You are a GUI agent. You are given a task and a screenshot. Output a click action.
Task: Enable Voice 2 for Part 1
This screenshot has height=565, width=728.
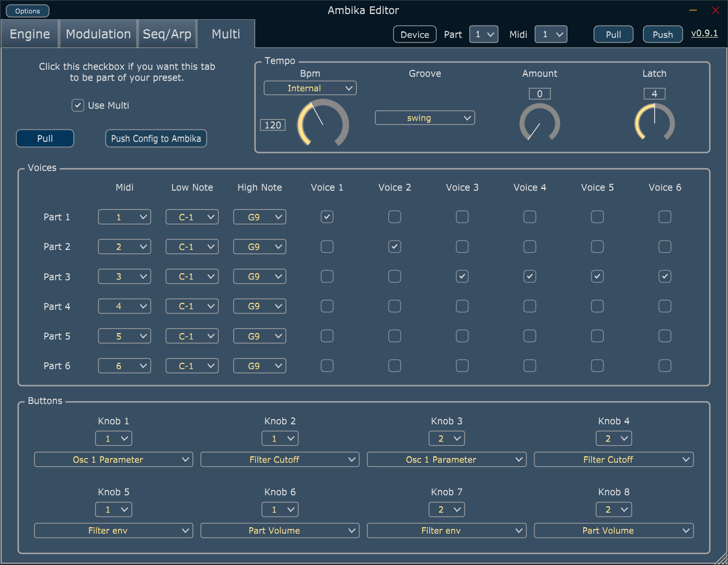point(394,217)
